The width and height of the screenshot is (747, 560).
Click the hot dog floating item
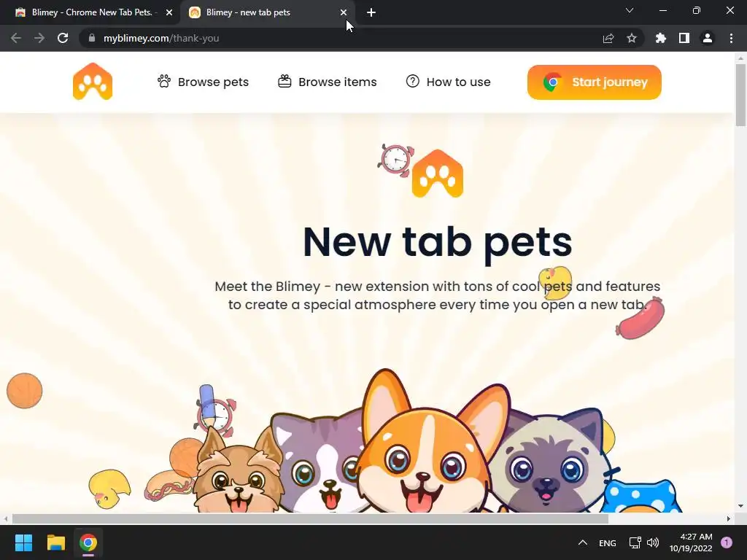pyautogui.click(x=169, y=485)
